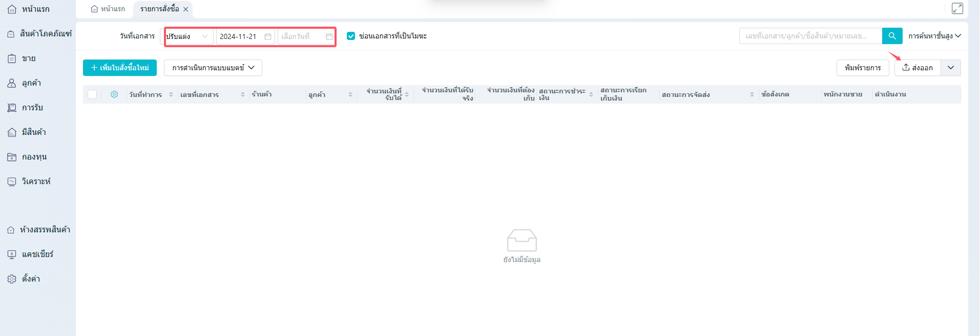This screenshot has height=336, width=980.
Task: Click the fullscreen expand icon
Action: (x=957, y=9)
